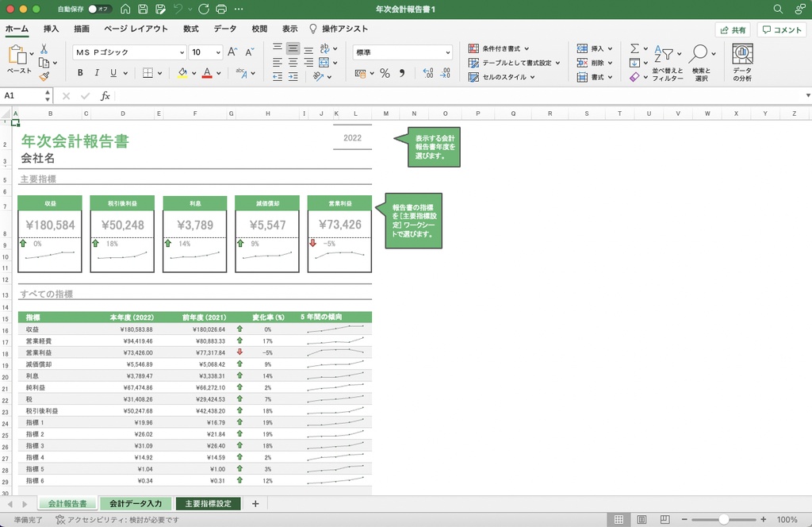Apply yellow fill color bucket

click(182, 73)
